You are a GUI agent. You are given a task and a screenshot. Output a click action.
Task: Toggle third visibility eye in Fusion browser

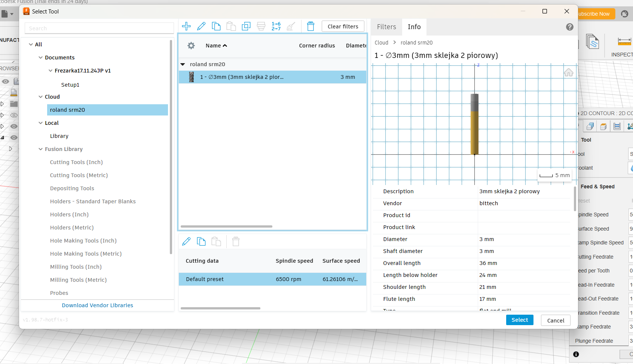[x=14, y=126]
